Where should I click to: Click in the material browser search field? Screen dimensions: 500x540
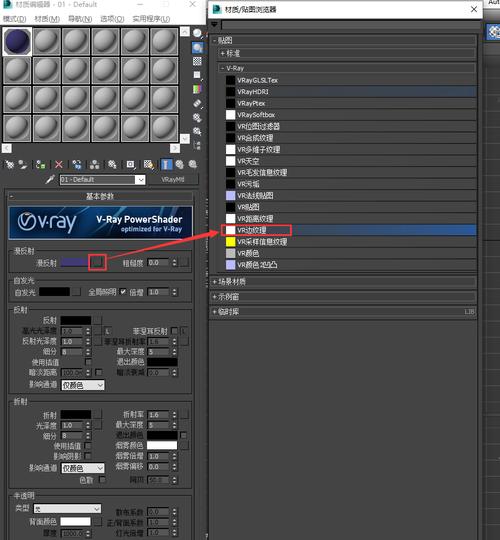pos(351,25)
